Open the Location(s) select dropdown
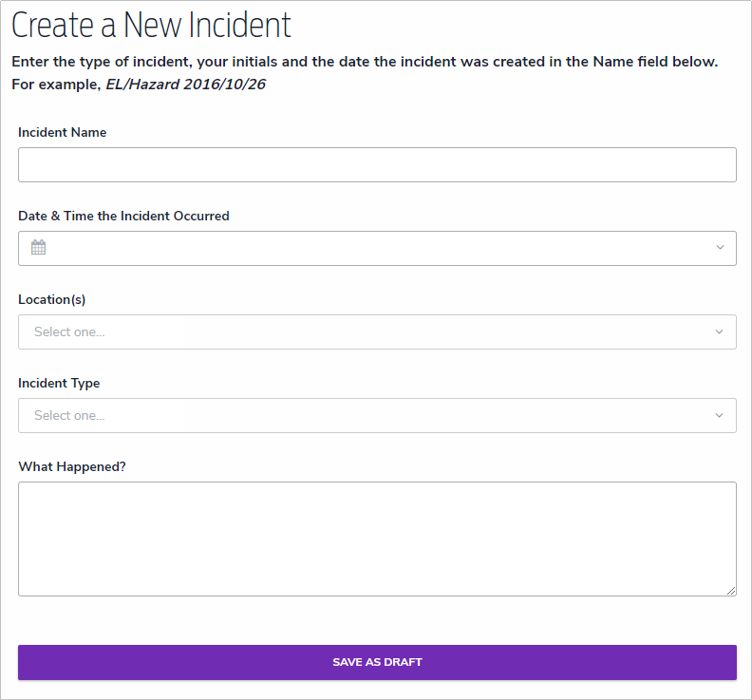This screenshot has width=752, height=700. pyautogui.click(x=377, y=332)
